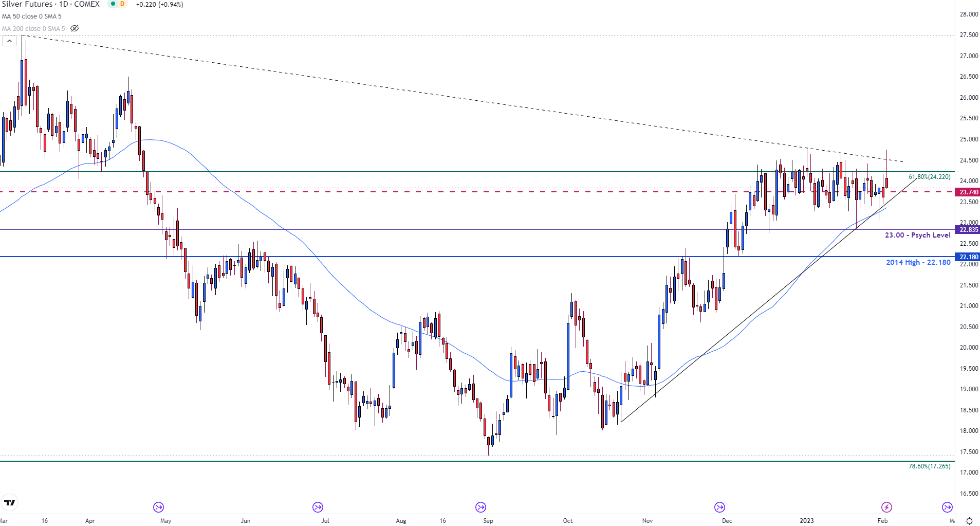This screenshot has height=526, width=980.
Task: Open the TradingView logo
Action: (10, 502)
